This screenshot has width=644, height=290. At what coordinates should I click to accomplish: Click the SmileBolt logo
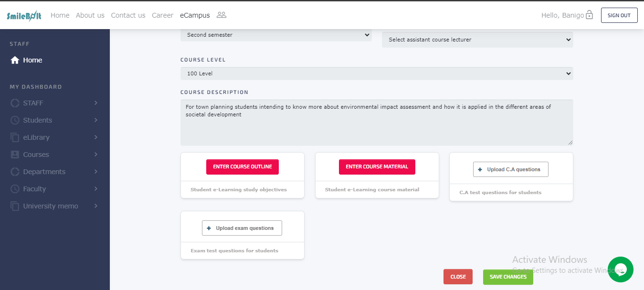coord(24,16)
